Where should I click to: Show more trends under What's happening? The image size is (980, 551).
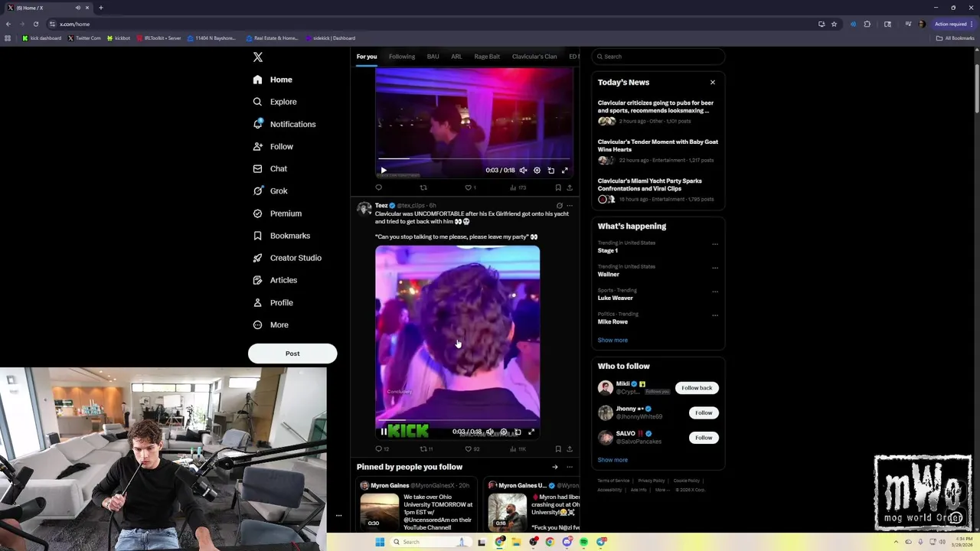tap(612, 340)
